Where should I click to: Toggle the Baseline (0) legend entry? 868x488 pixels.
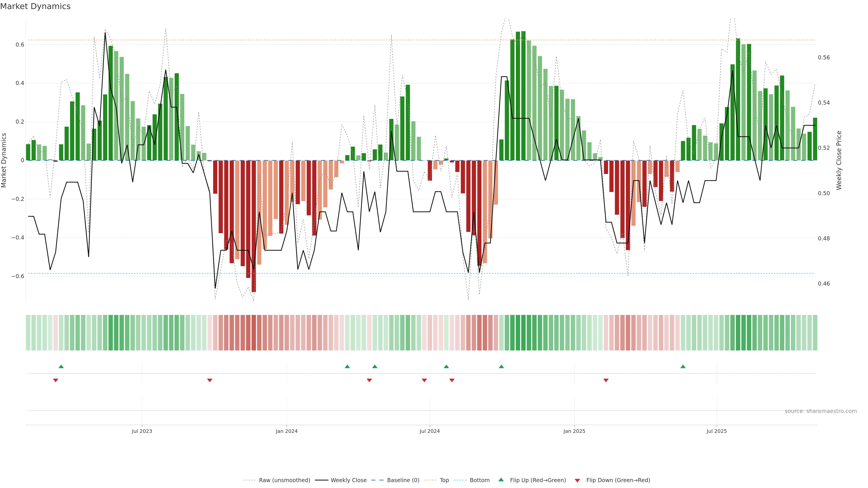403,480
